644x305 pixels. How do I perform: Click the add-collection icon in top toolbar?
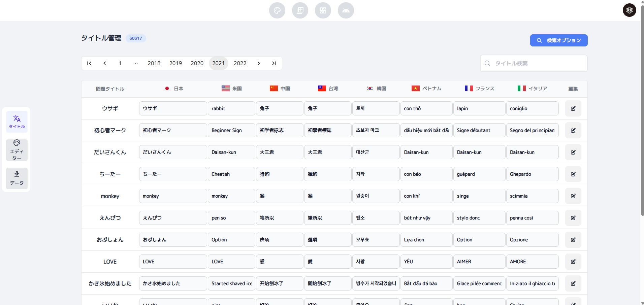tap(300, 10)
